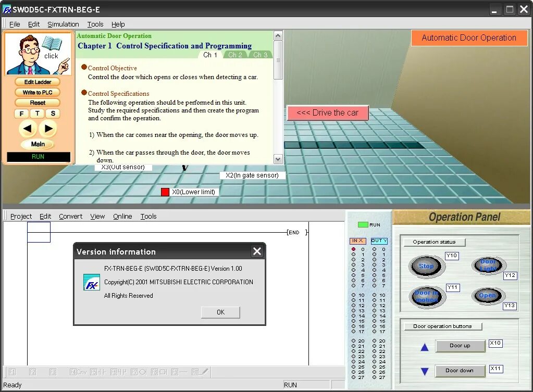Close the Version information dialog
This screenshot has width=533, height=392.
(x=257, y=251)
